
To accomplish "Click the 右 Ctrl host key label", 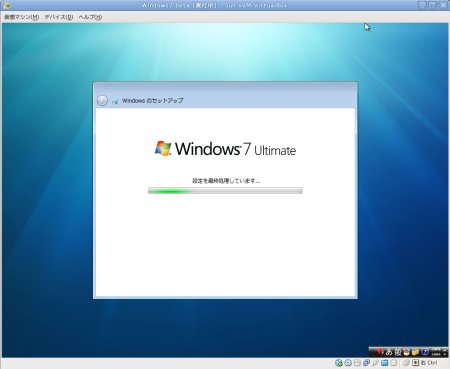I will click(429, 363).
